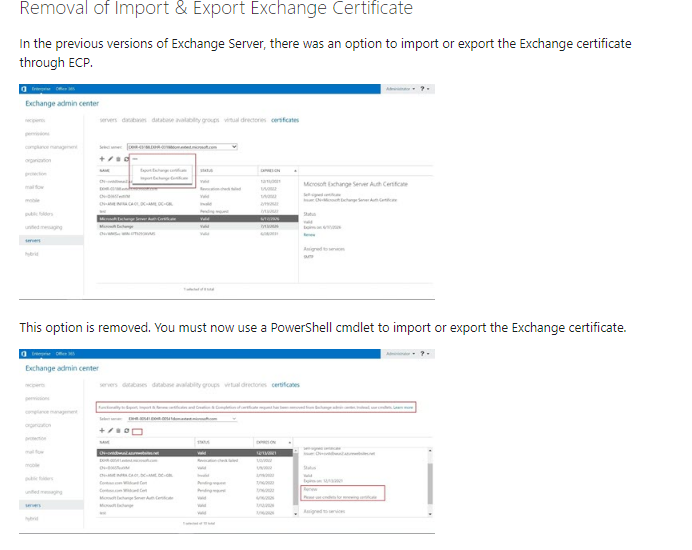Click 'Exchange admin center' title in second screenshot

[62, 368]
